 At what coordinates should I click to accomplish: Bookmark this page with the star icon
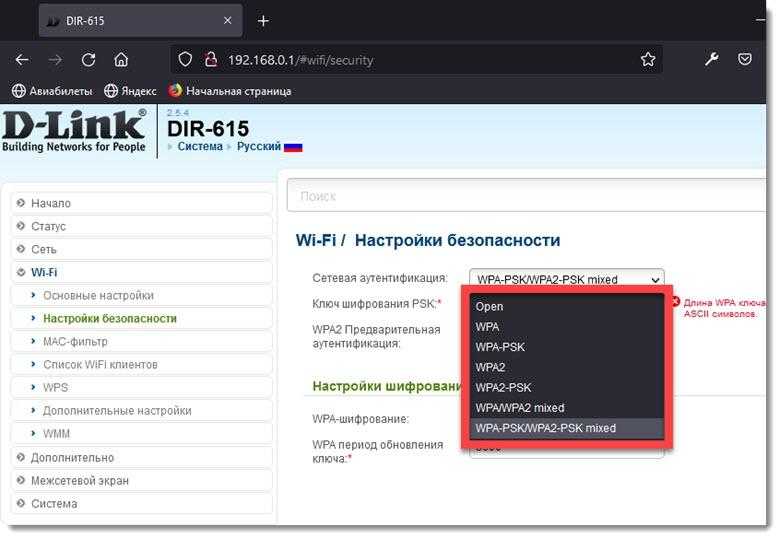648,60
